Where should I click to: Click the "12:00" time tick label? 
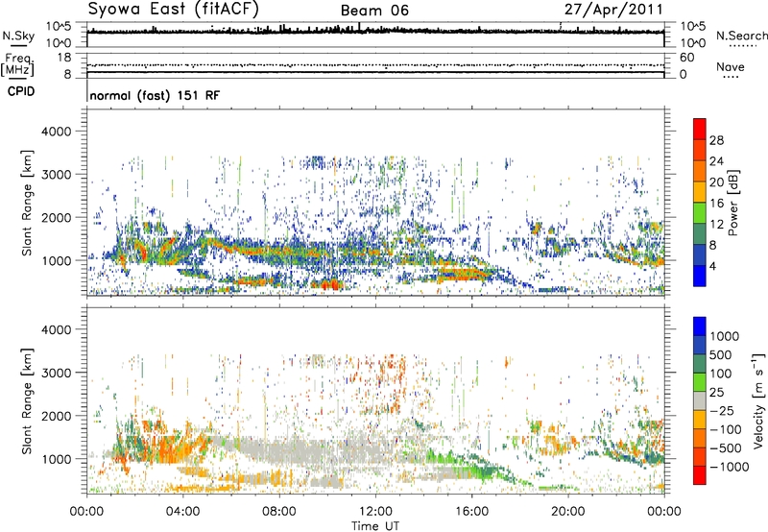(x=375, y=512)
